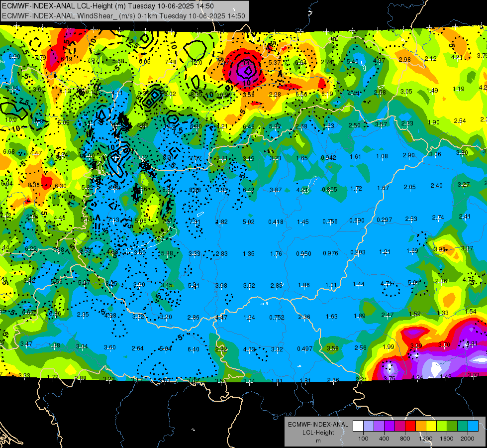Click the legend scale value '800'

coord(405,439)
